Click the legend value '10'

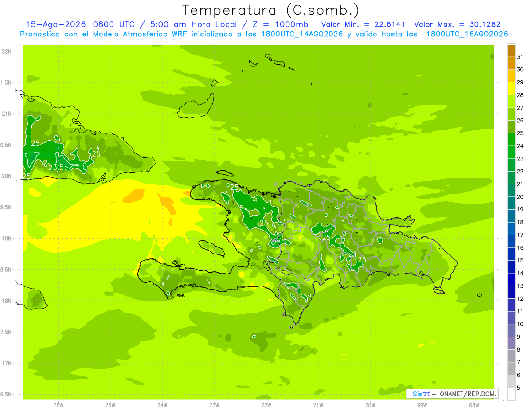520,324
